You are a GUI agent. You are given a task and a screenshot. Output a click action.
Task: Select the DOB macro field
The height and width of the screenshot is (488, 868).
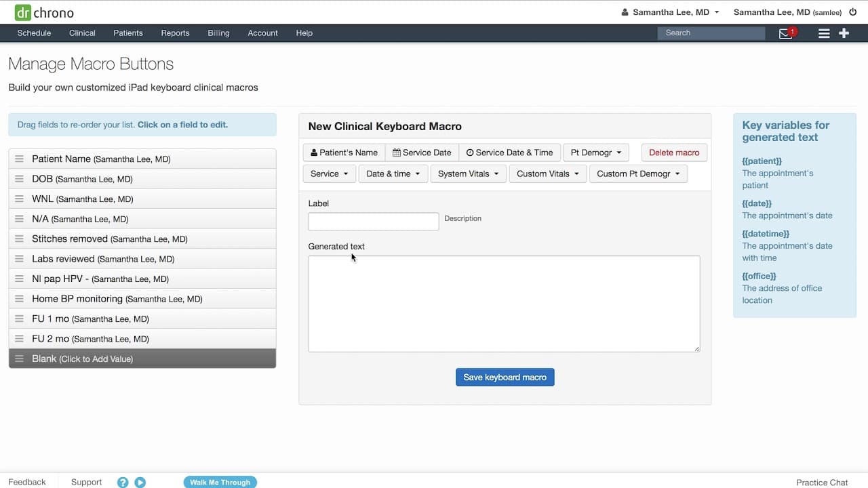(x=142, y=179)
